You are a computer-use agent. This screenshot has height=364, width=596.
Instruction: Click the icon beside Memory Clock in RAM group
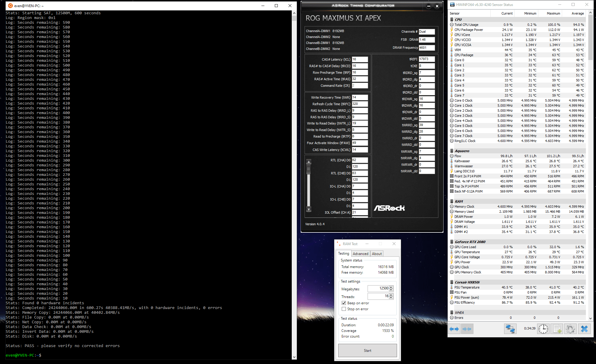click(x=452, y=207)
